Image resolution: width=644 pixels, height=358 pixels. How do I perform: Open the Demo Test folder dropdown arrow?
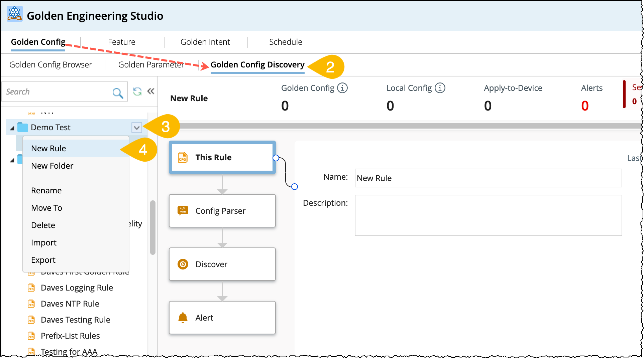136,128
